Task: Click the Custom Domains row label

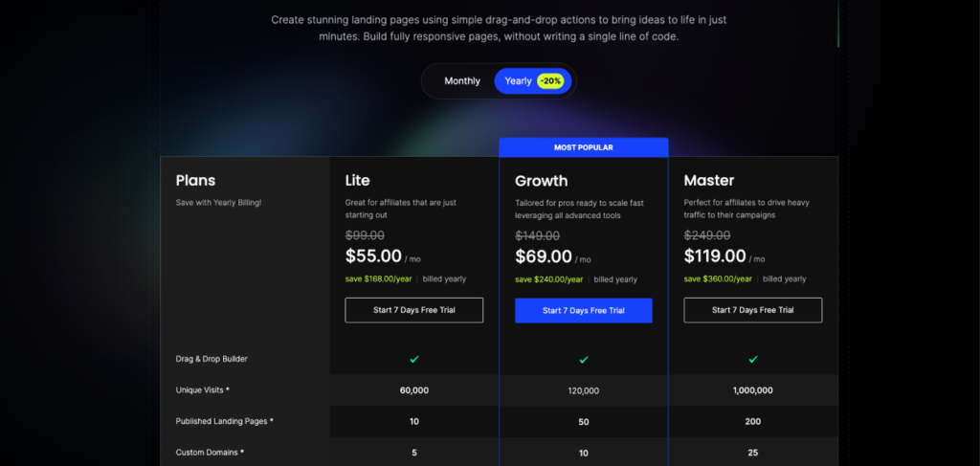Action: tap(210, 453)
